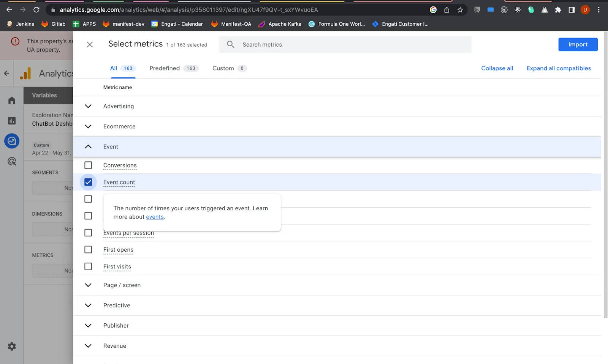Screen dimensions: 608x364
Task: Bookmark this page with star icon
Action: (460, 10)
